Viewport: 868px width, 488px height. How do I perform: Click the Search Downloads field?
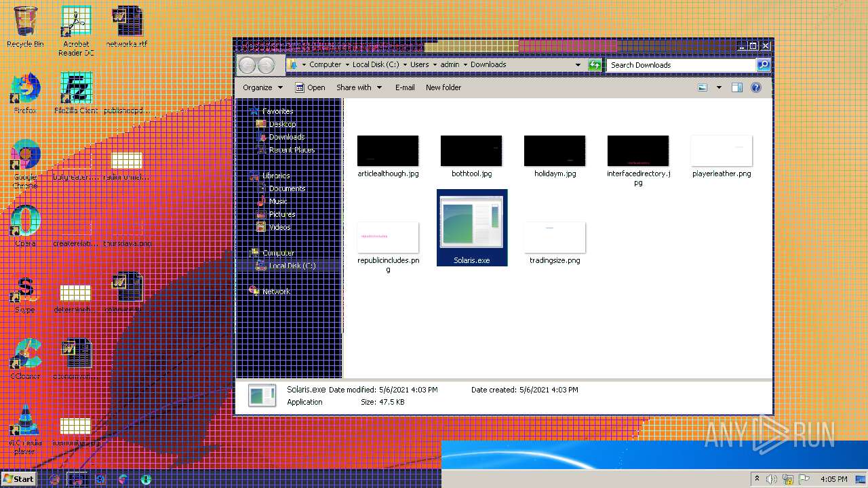[x=682, y=65]
